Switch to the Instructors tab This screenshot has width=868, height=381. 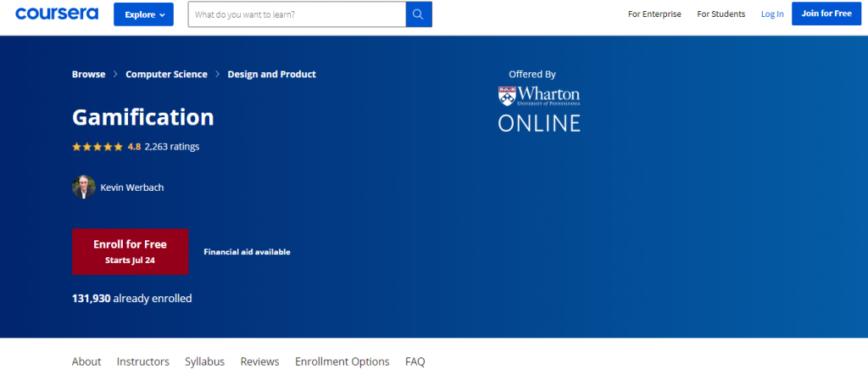(x=142, y=361)
